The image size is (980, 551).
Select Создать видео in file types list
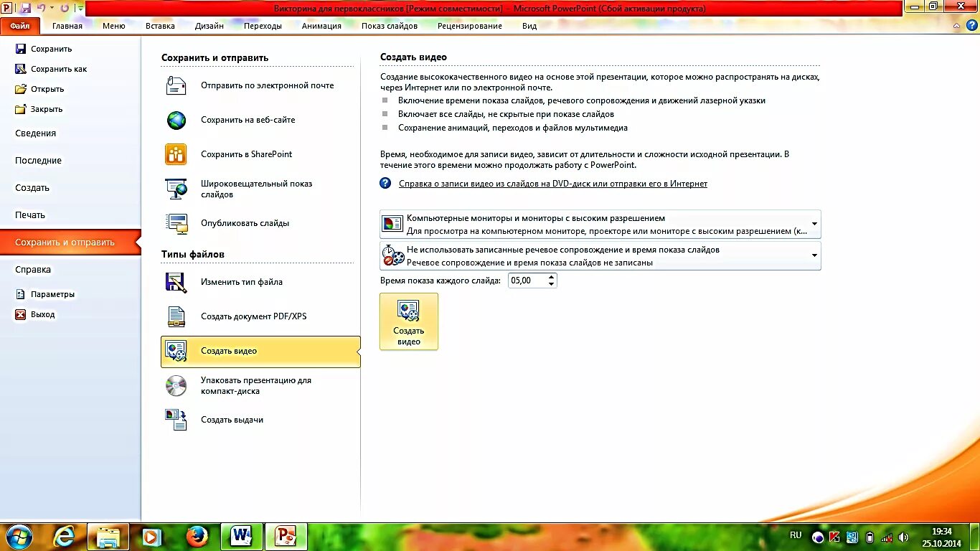[260, 352]
